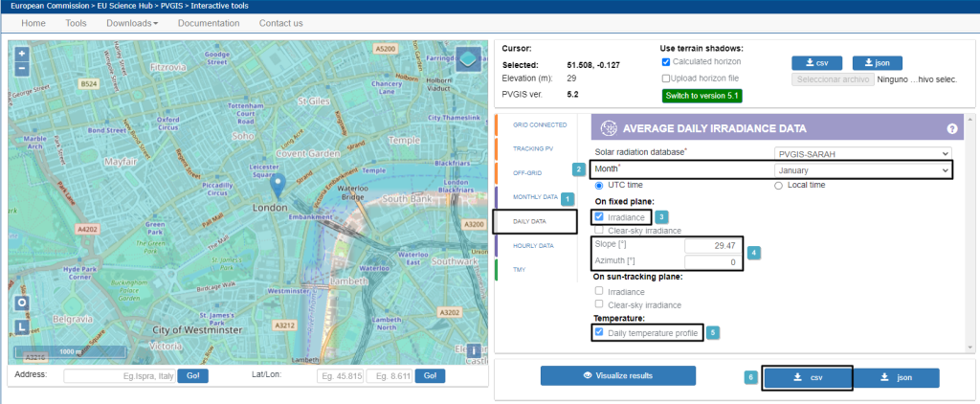Screen dimensions: 980x404
Task: Click the latitude input field Eg. 45.815
Action: 340,376
